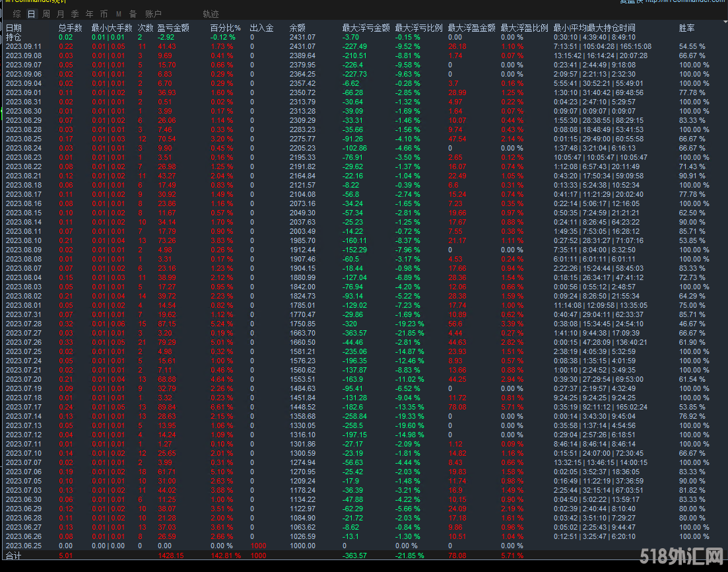
Task: Click the 百分比% column header
Action: (225, 28)
